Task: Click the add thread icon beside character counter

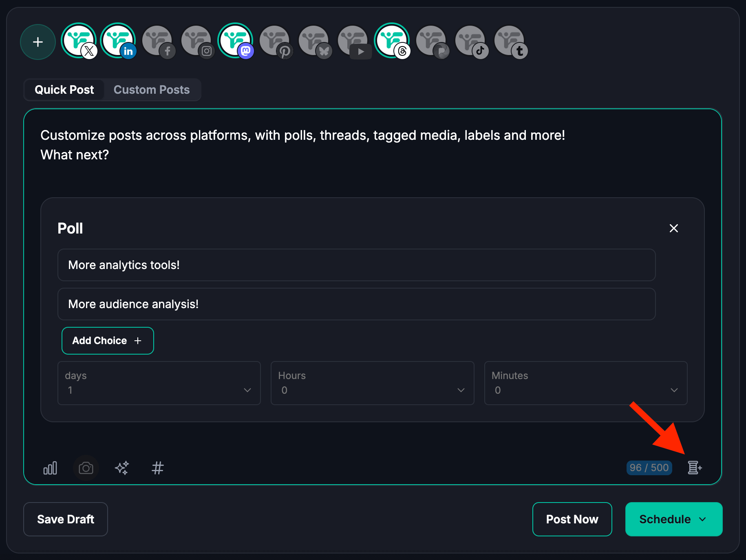Action: 695,467
